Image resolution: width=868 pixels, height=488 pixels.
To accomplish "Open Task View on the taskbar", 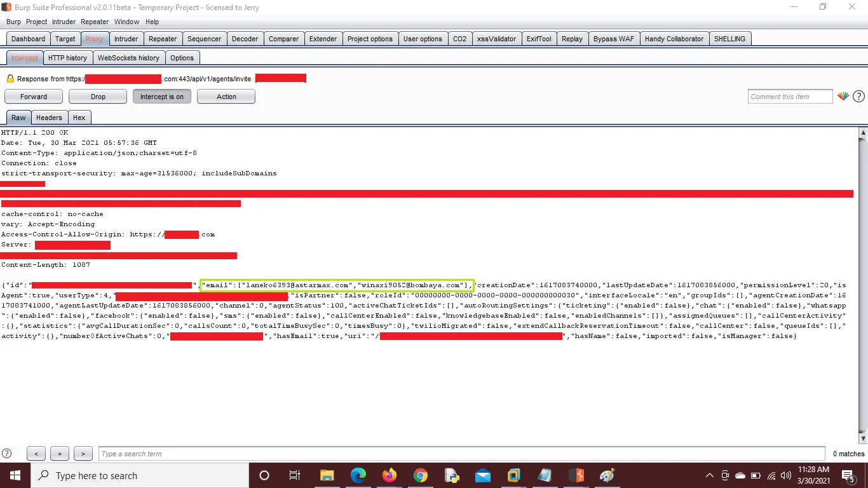I will click(295, 475).
